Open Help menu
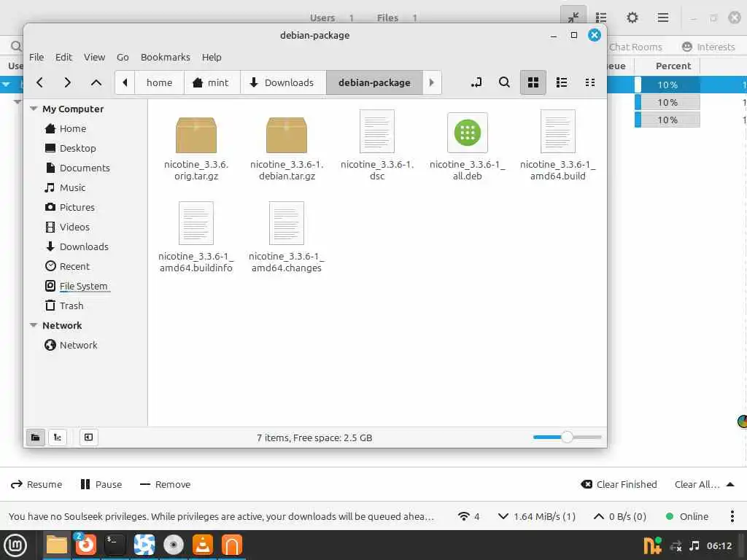This screenshot has height=560, width=747. coord(212,57)
